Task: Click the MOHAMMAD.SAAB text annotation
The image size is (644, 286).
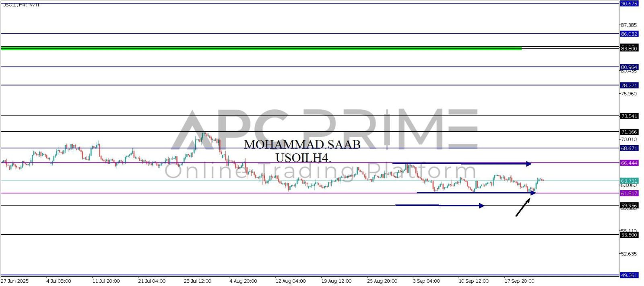Action: coord(302,144)
